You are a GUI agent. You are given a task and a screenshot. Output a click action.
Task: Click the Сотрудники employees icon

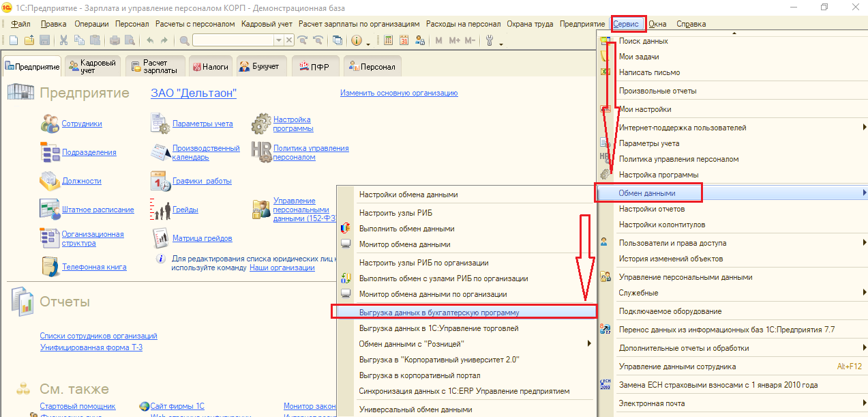(50, 124)
